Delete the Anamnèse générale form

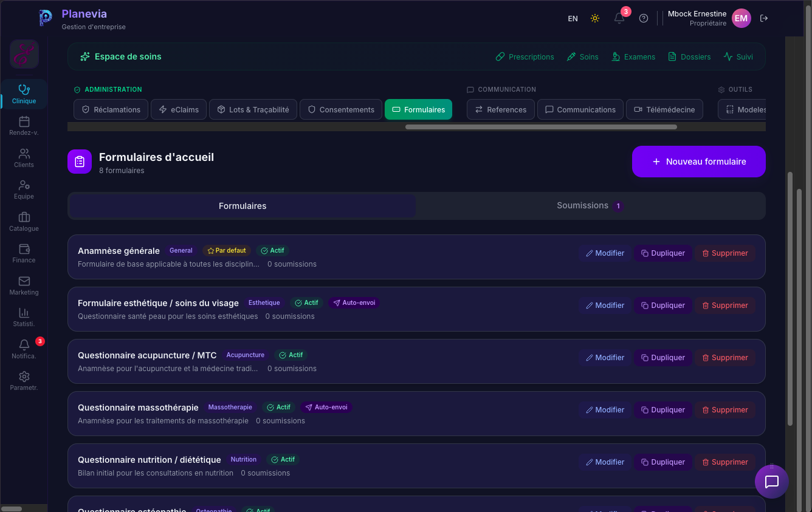(725, 253)
